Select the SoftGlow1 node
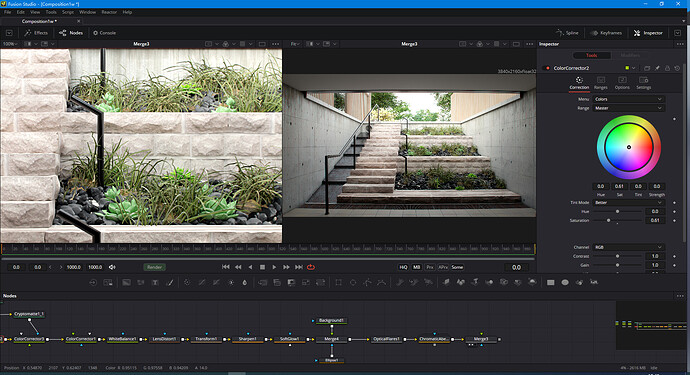The height and width of the screenshot is (375, 690). coord(290,339)
